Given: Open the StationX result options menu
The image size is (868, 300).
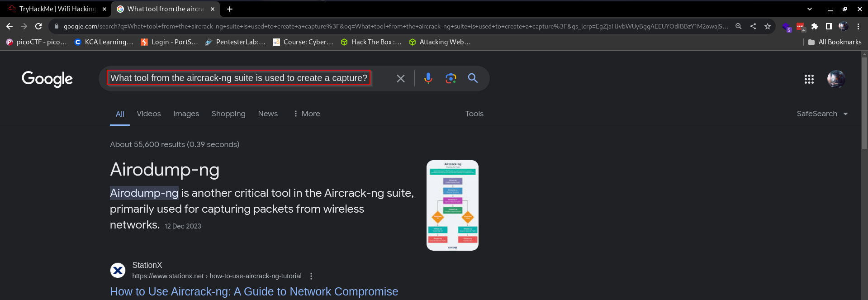Looking at the screenshot, I should click(311, 276).
